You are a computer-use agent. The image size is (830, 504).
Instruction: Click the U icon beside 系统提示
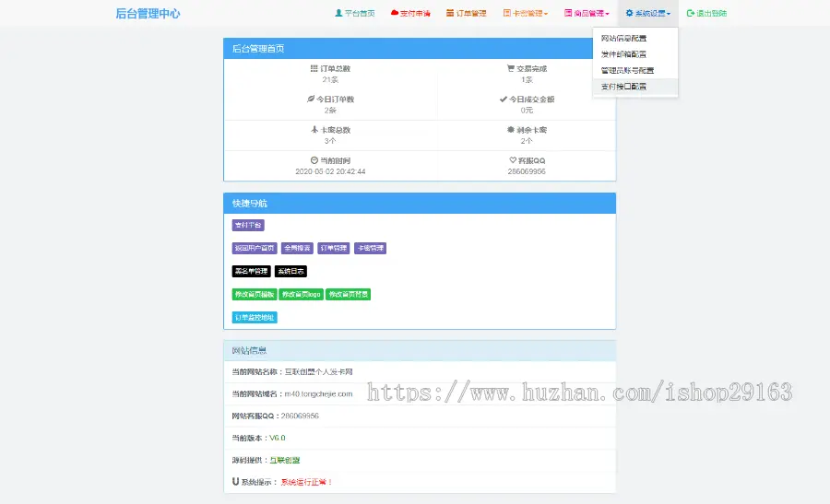tap(235, 481)
